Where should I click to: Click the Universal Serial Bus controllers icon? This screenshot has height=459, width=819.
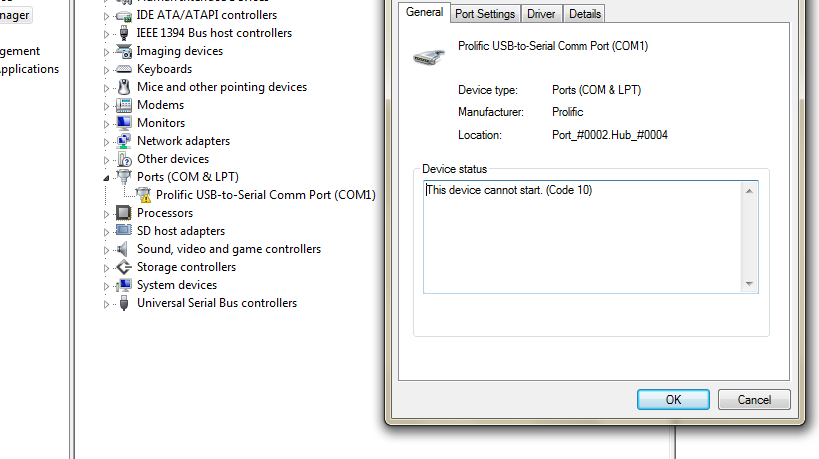[x=124, y=303]
